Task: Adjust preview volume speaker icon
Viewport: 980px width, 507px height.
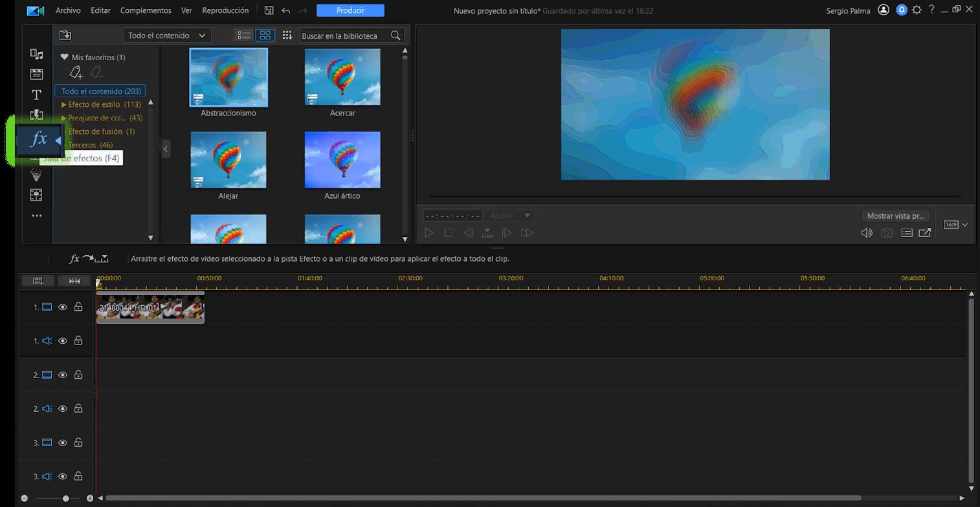Action: click(866, 232)
